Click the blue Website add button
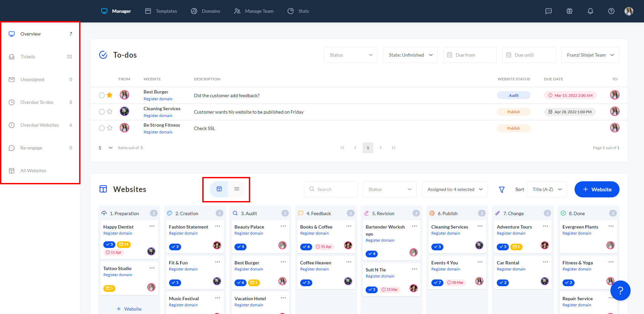 (x=597, y=189)
